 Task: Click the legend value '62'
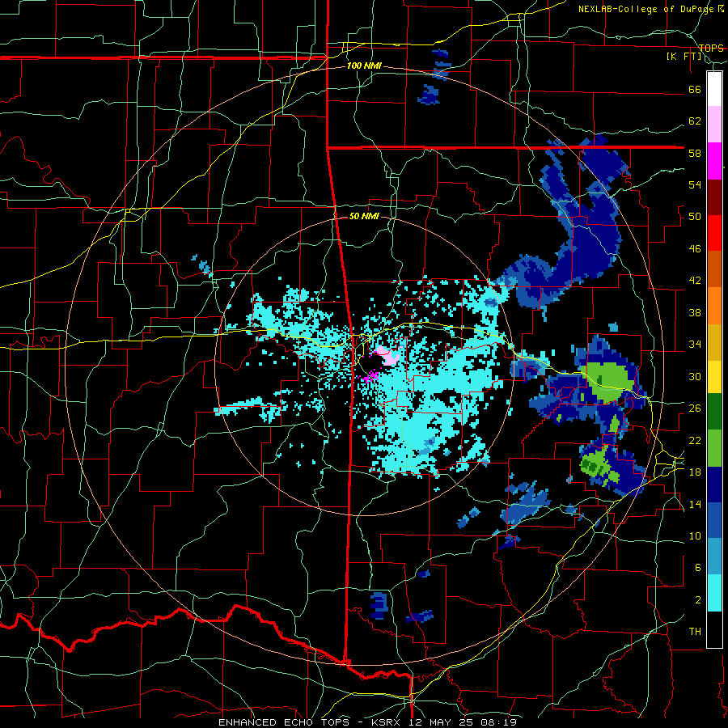pos(695,121)
